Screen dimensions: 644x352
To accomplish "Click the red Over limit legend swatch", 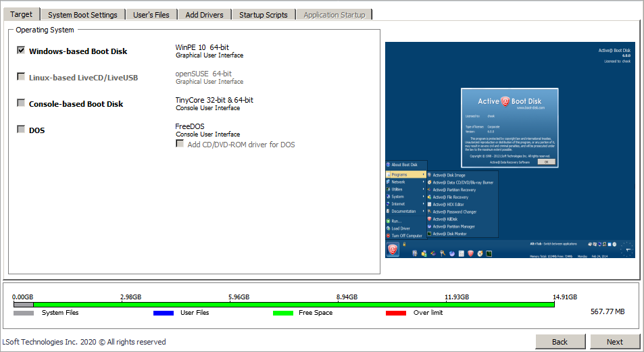I will tap(396, 313).
